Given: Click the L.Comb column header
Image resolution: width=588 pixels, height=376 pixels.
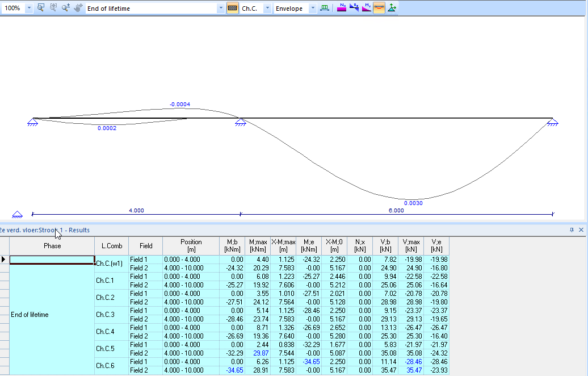Looking at the screenshot, I should pyautogui.click(x=112, y=246).
